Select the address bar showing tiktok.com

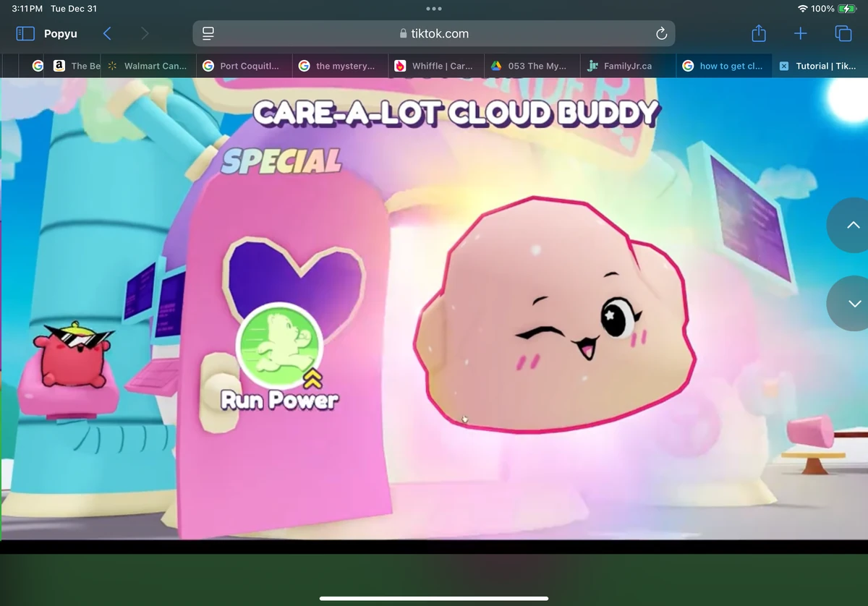point(469,33)
